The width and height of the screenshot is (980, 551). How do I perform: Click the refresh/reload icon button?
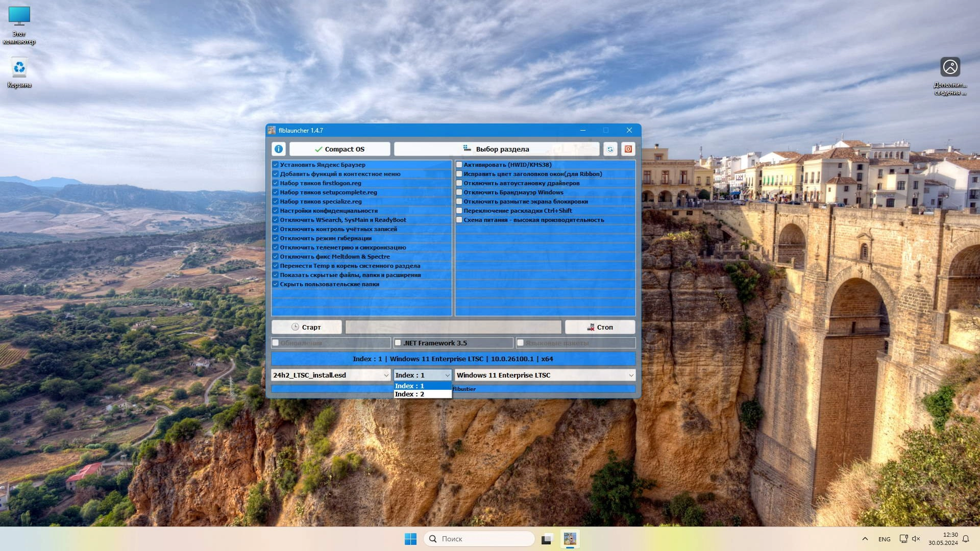pos(610,148)
